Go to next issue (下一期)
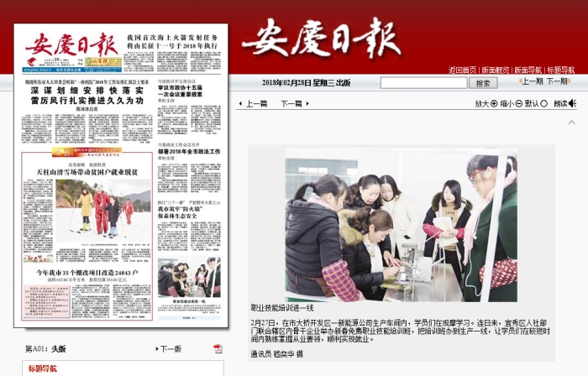 click(x=559, y=82)
